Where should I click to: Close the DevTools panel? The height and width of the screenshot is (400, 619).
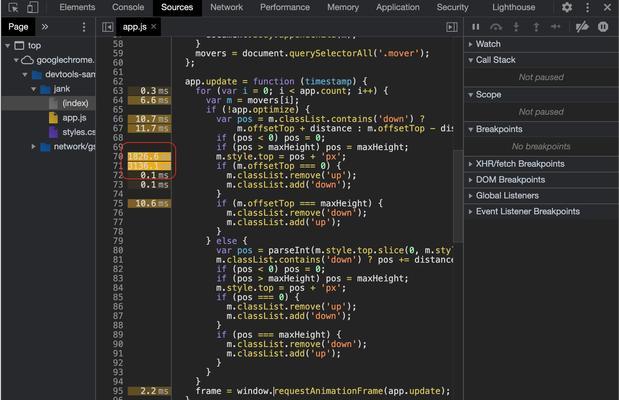point(608,7)
